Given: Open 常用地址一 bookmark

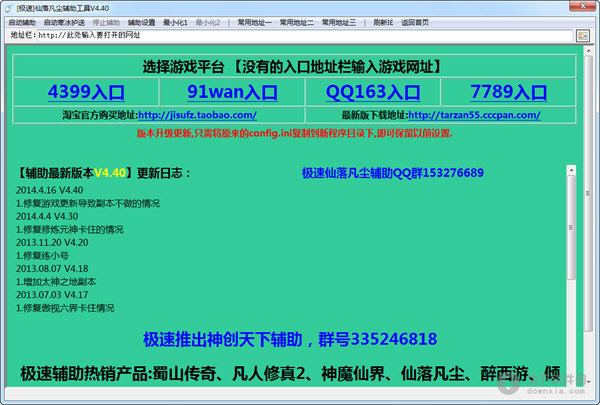Looking at the screenshot, I should tap(254, 23).
